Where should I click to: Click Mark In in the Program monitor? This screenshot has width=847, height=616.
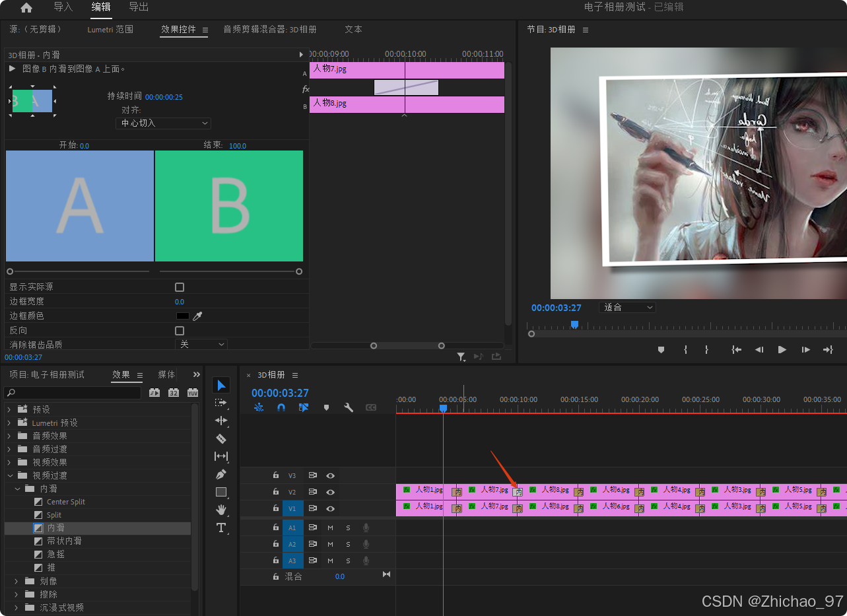tap(685, 350)
